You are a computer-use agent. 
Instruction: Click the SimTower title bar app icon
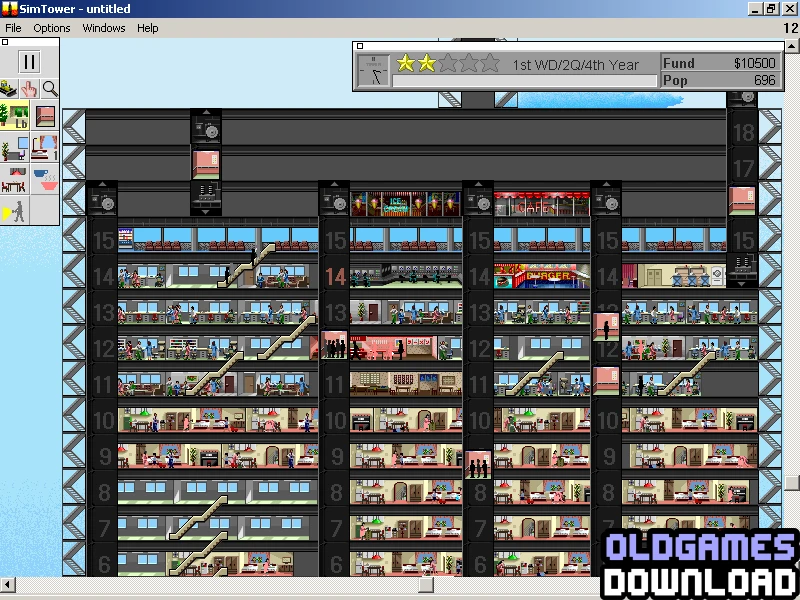click(9, 9)
